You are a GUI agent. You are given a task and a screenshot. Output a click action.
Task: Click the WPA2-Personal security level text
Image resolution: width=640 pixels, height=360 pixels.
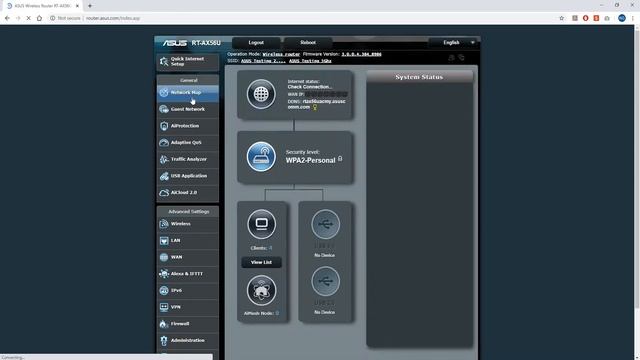pos(310,160)
